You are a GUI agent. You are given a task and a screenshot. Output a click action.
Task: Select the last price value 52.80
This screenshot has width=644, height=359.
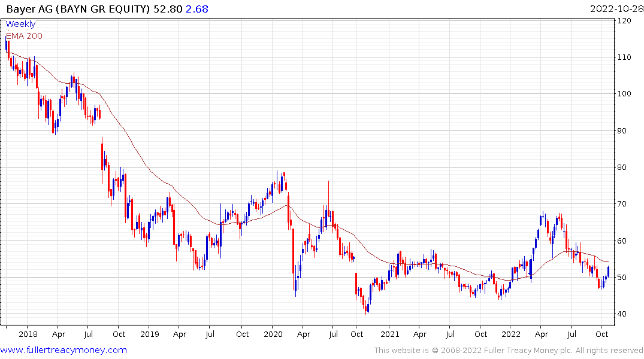point(168,9)
